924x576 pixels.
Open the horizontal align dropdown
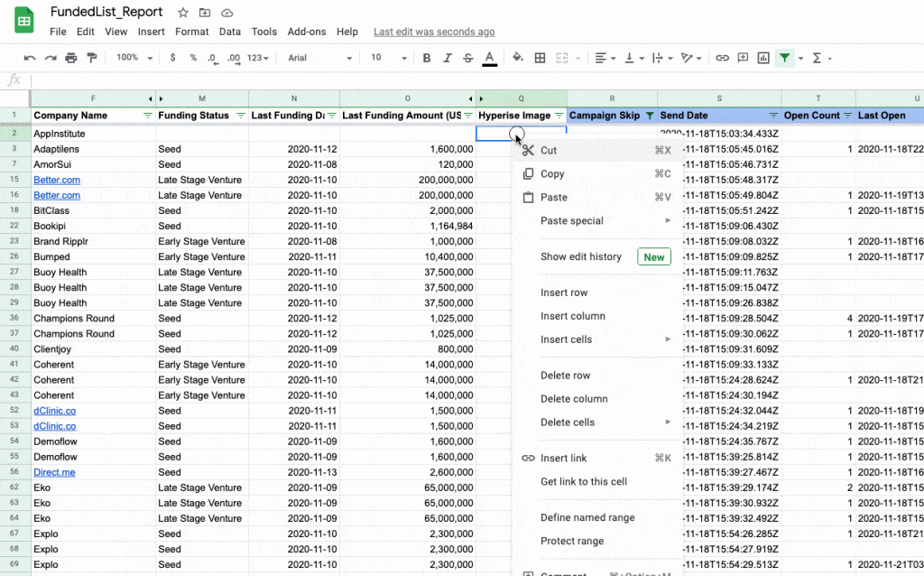[605, 58]
